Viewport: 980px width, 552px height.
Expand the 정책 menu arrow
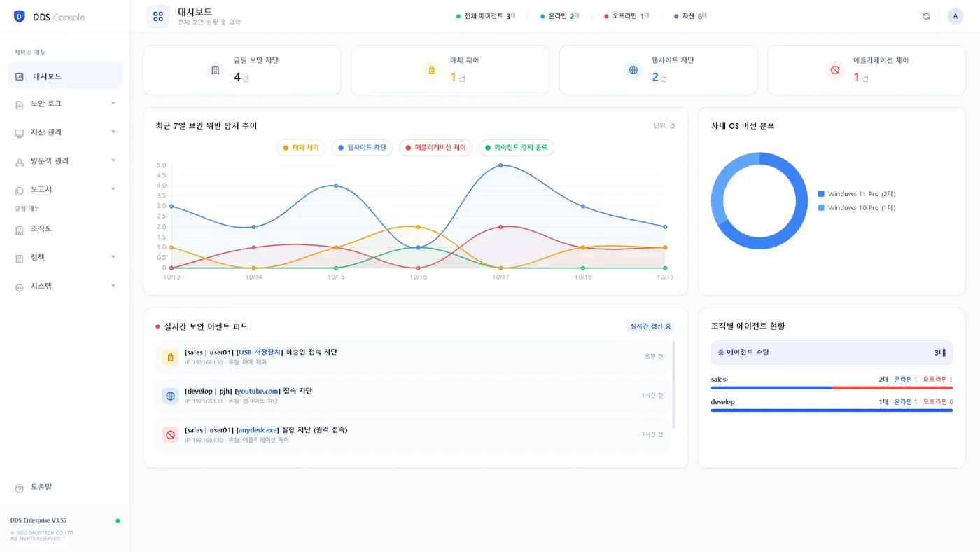click(x=113, y=257)
